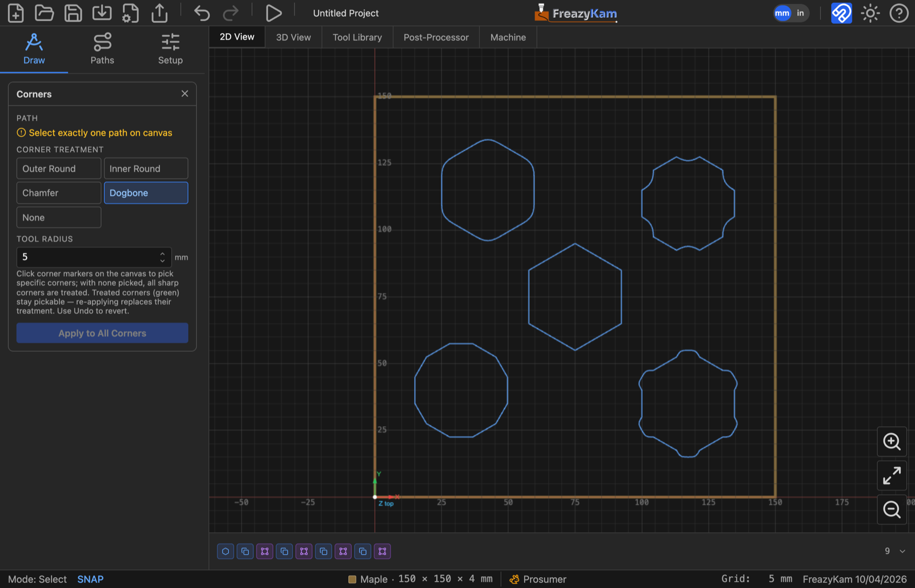Select the hexagon icon in the history strip
Viewport: 915px width, 588px height.
click(x=225, y=551)
